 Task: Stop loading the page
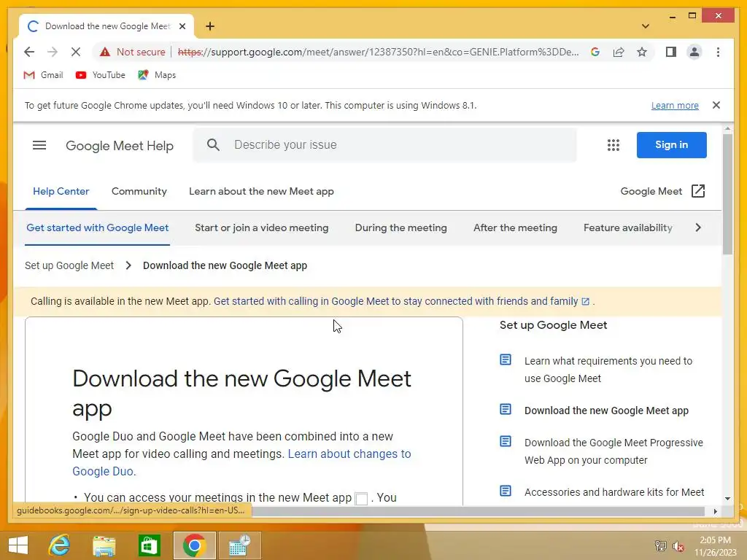click(x=76, y=52)
